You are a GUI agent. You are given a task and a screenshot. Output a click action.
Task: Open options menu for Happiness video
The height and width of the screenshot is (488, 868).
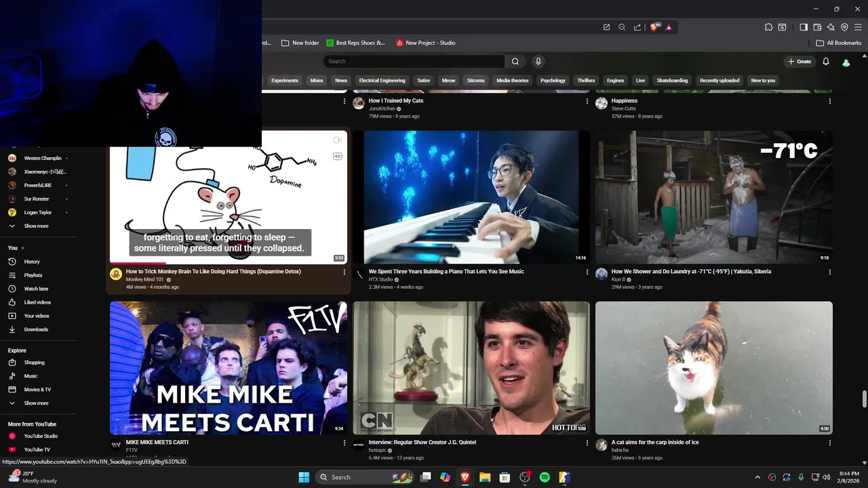(x=829, y=102)
